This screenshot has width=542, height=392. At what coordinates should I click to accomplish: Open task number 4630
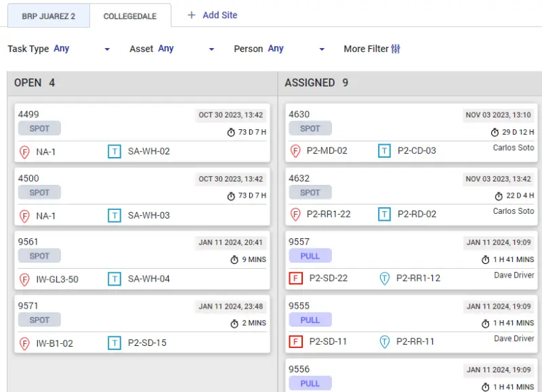point(299,114)
